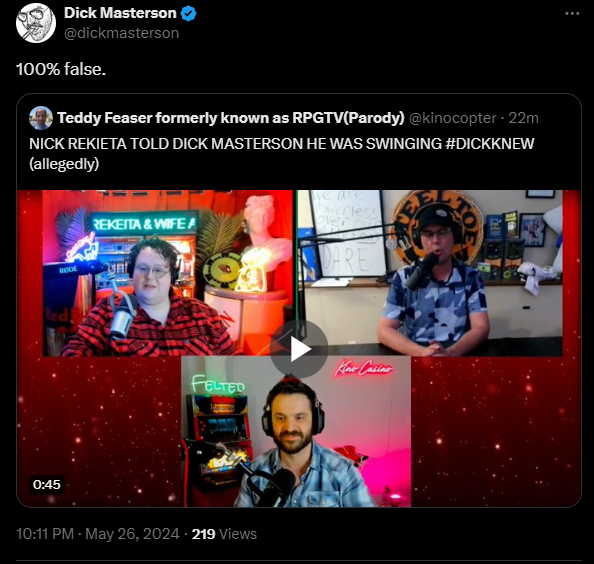
Task: Click the blue verified badge
Action: coord(188,14)
